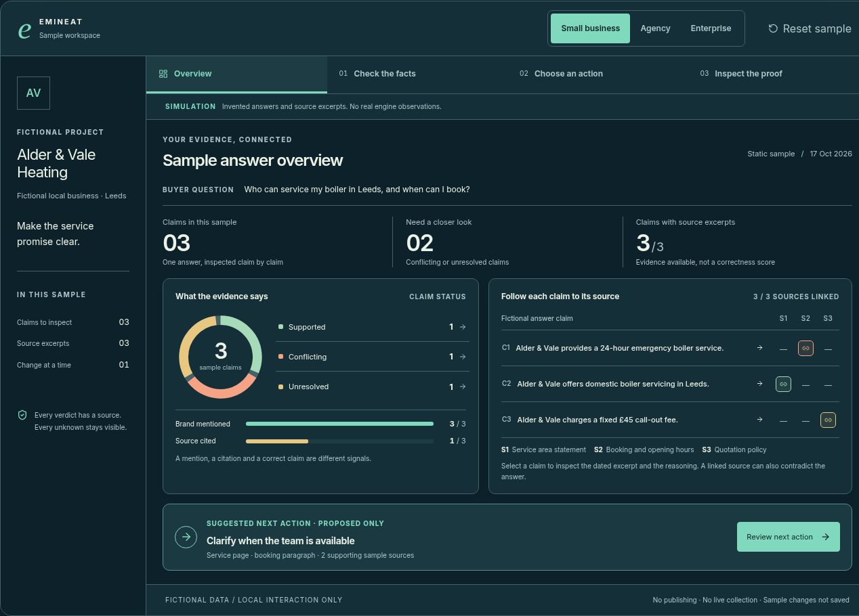Image resolution: width=859 pixels, height=616 pixels.
Task: Click the '17 Oct 2026' date label
Action: pos(831,154)
